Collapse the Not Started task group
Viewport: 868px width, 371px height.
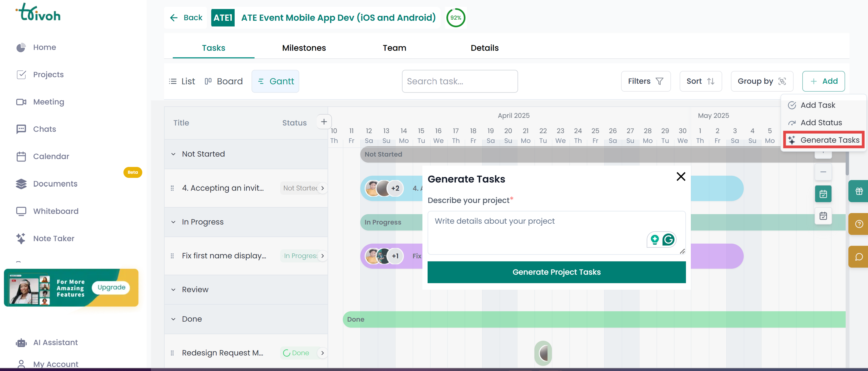[x=174, y=154]
